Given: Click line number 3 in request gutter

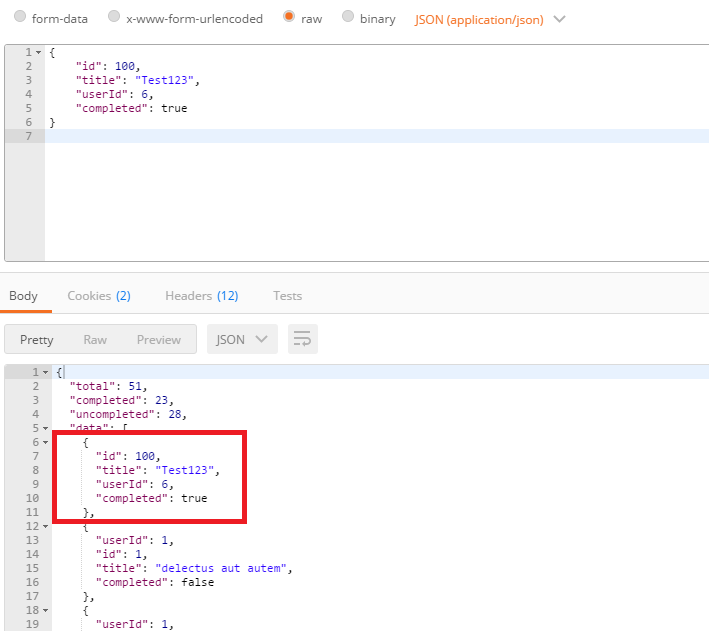Looking at the screenshot, I should click(x=28, y=80).
